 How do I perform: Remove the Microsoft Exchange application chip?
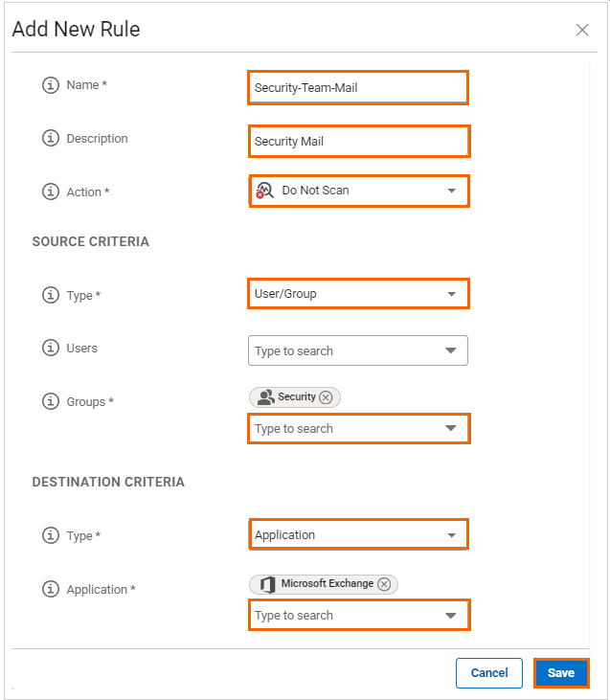coord(384,584)
